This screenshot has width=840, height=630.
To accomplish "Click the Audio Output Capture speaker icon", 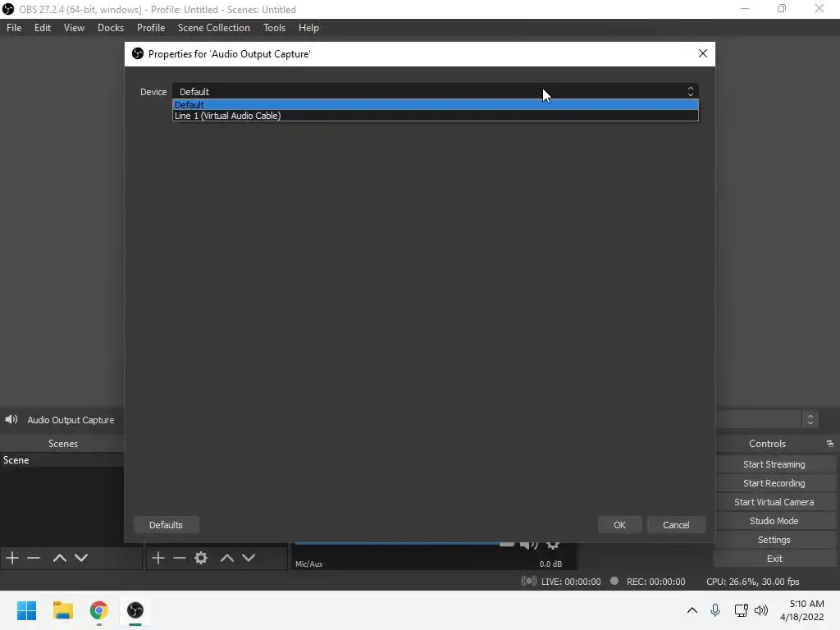I will click(11, 419).
